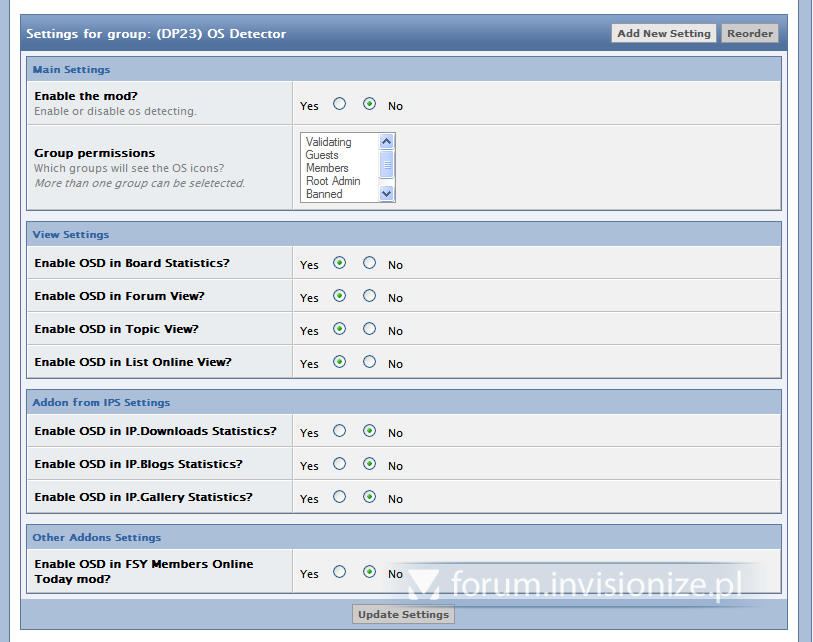Select No for Enable the mod
This screenshot has height=642, width=813.
370,104
